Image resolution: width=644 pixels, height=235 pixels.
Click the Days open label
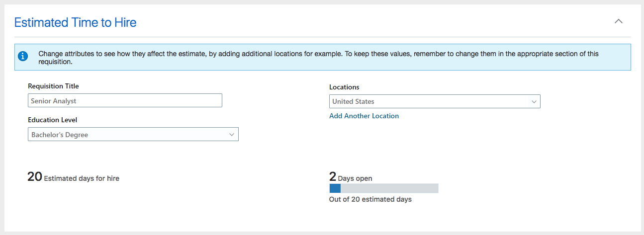tap(355, 178)
